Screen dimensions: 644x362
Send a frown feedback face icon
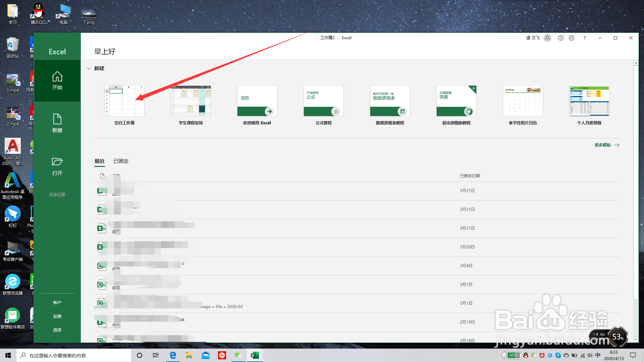(572, 38)
